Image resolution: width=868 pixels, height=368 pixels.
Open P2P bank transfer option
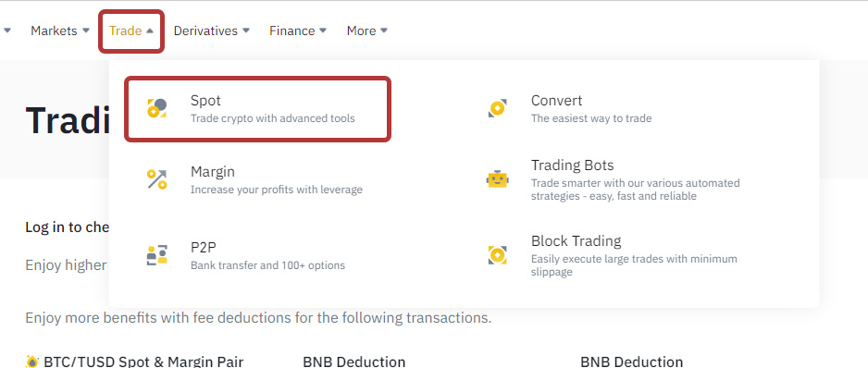point(258,256)
